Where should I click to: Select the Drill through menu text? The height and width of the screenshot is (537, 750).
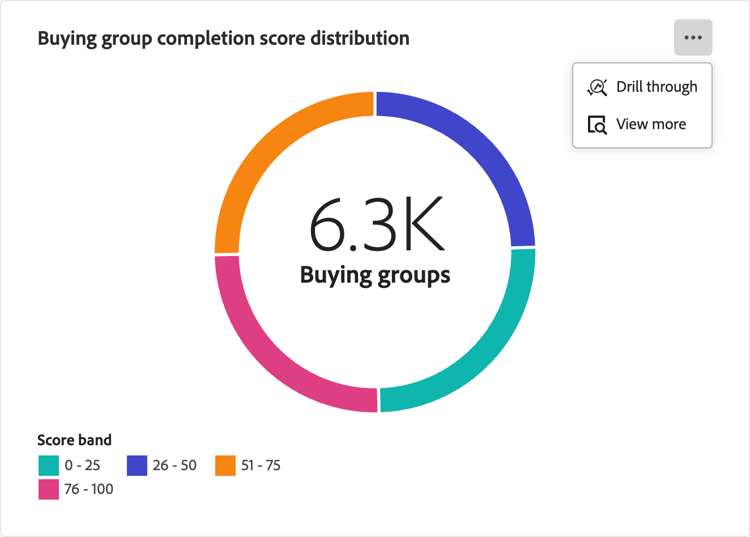(656, 87)
